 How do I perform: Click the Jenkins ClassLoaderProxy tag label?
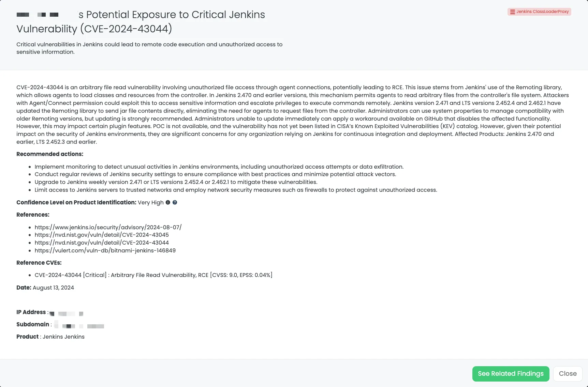click(x=542, y=12)
